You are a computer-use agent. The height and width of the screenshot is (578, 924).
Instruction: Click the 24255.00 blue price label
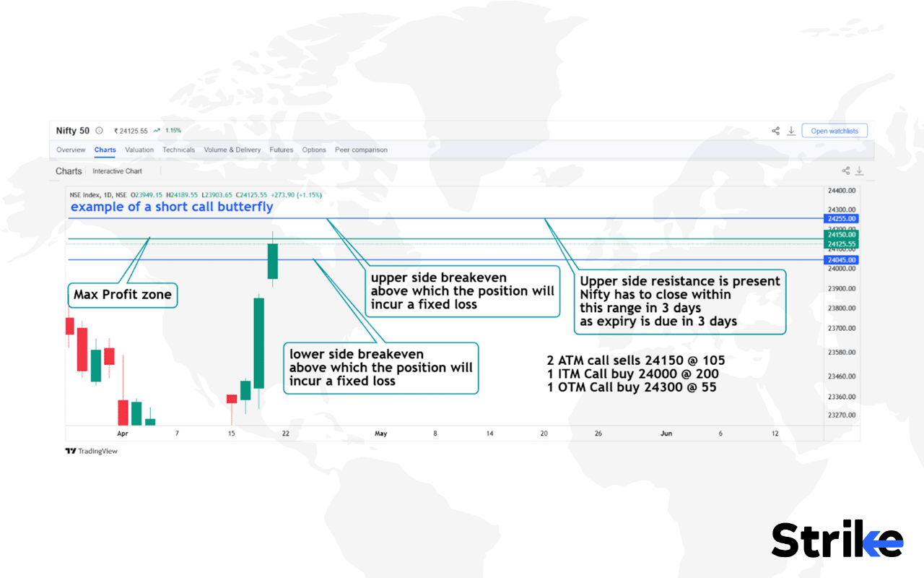[x=841, y=218]
